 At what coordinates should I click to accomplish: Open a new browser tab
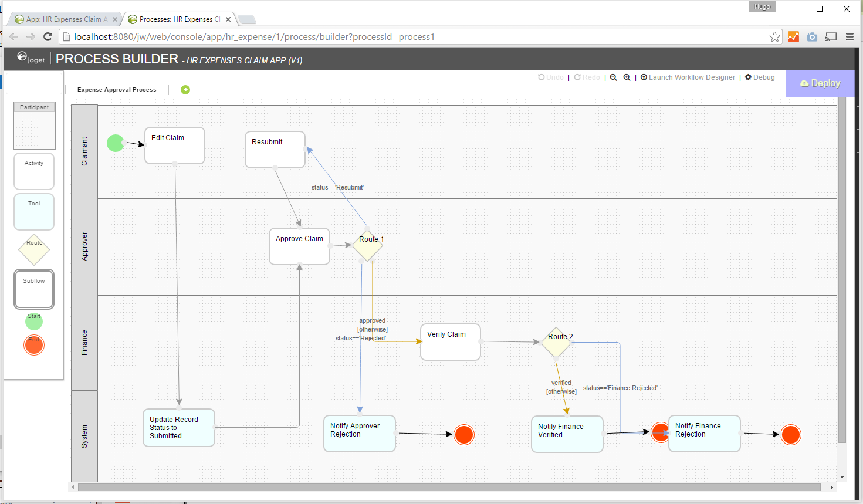click(247, 19)
